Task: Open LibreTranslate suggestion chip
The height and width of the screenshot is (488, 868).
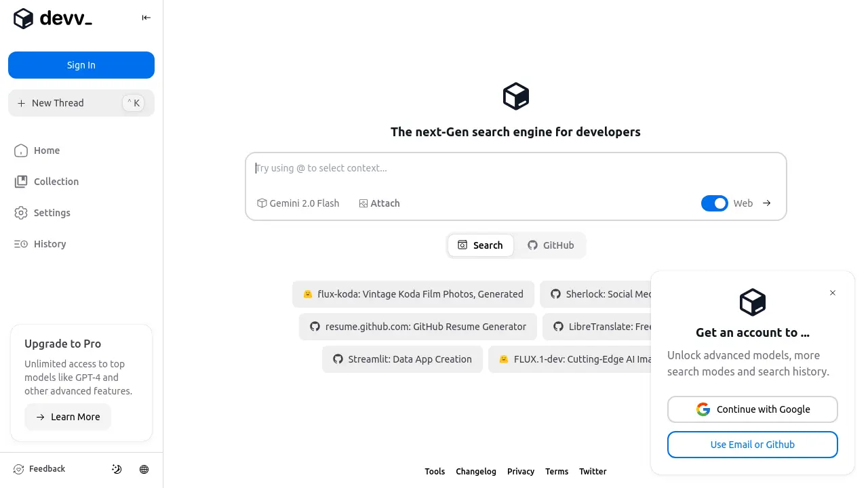Action: click(x=597, y=327)
